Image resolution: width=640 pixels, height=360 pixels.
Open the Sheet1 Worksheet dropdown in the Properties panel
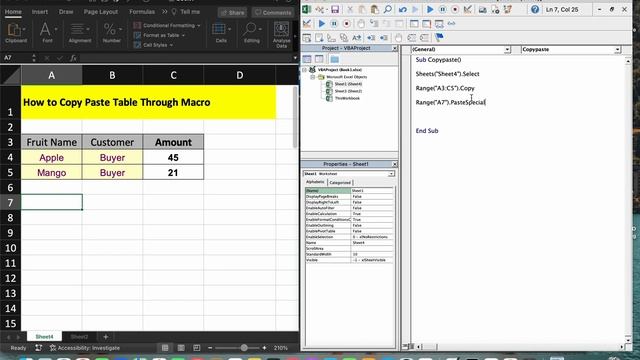[391, 174]
